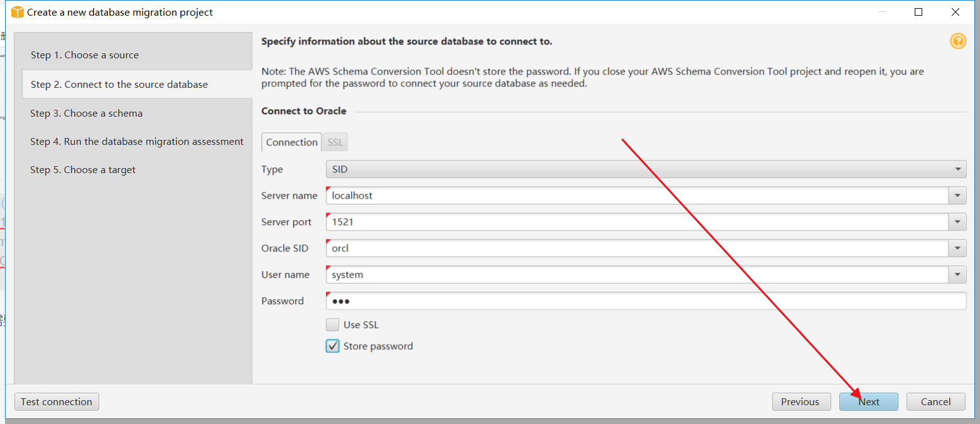Click the Next button
980x424 pixels.
(869, 402)
